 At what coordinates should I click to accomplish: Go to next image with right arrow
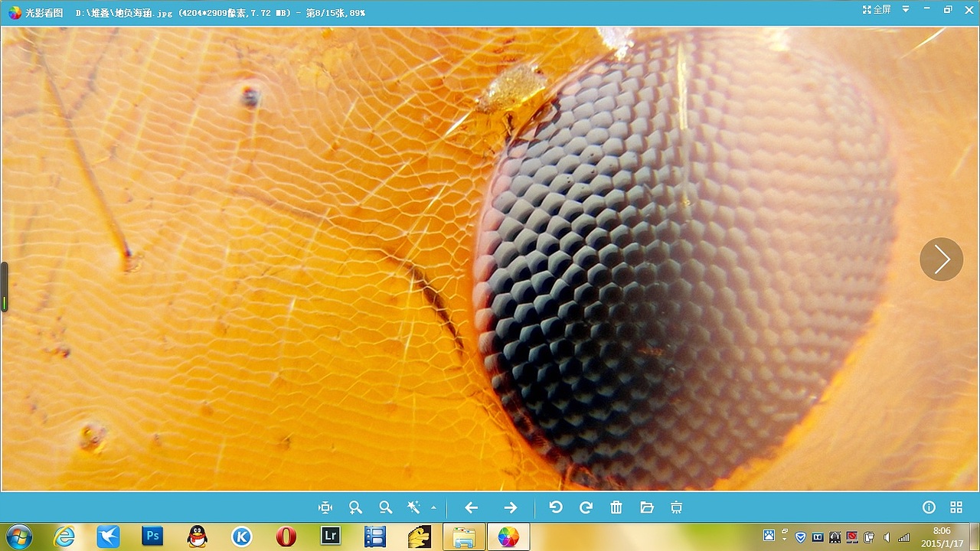[x=511, y=507]
